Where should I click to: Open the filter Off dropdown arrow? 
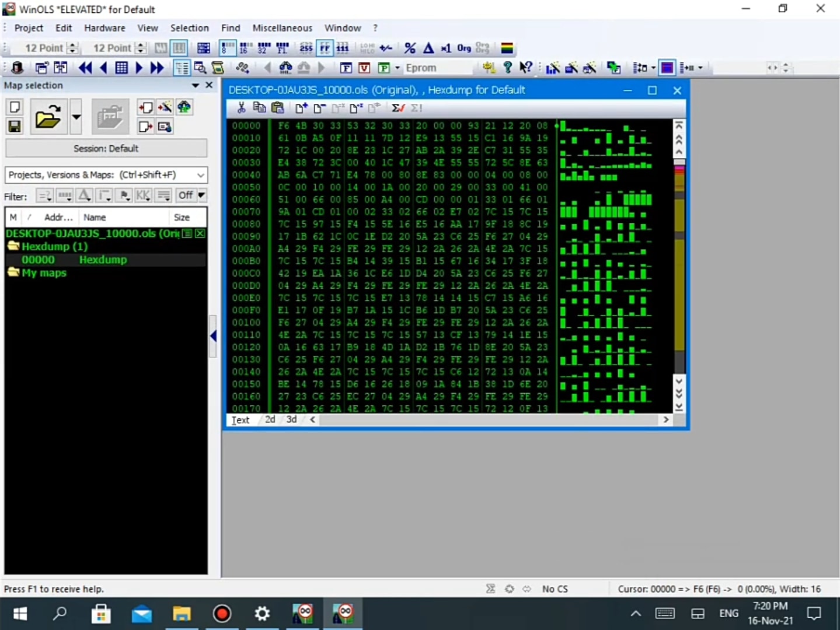click(x=201, y=195)
